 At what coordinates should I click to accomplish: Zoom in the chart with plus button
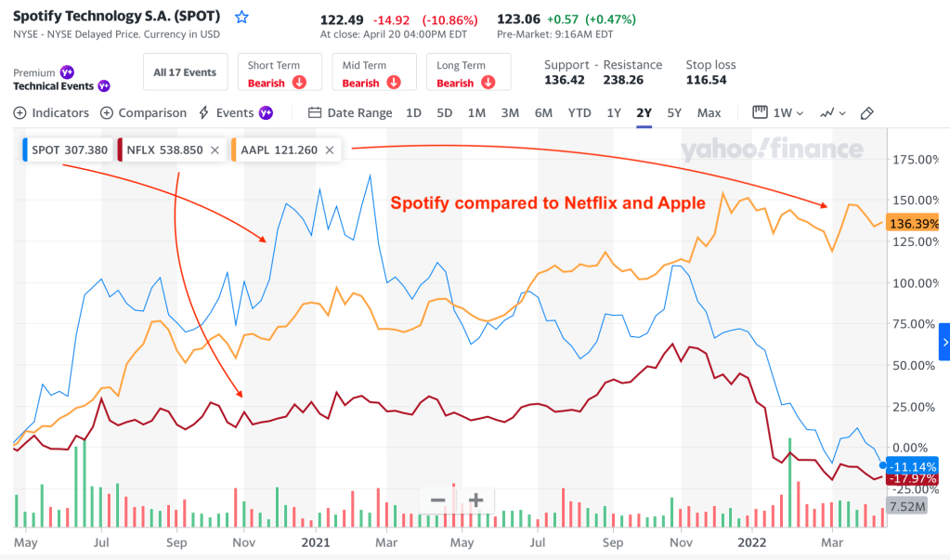(476, 501)
